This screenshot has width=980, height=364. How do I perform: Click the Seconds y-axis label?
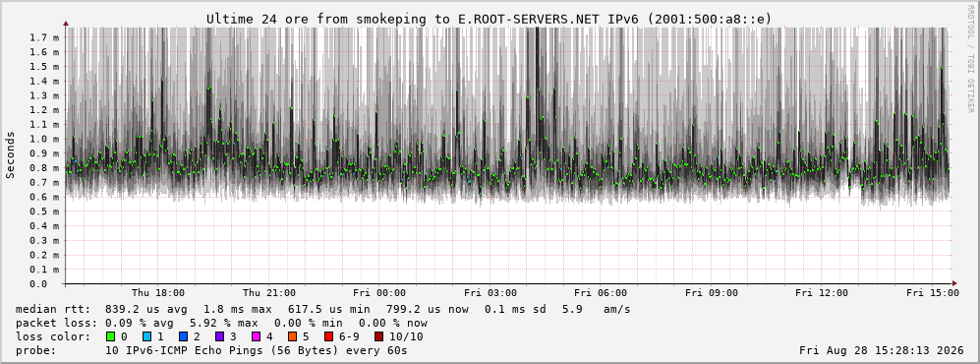coord(10,154)
